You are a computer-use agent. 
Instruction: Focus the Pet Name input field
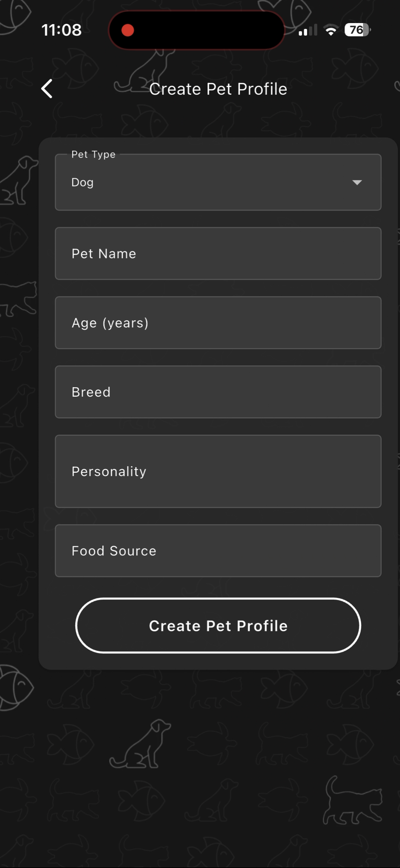coord(218,254)
